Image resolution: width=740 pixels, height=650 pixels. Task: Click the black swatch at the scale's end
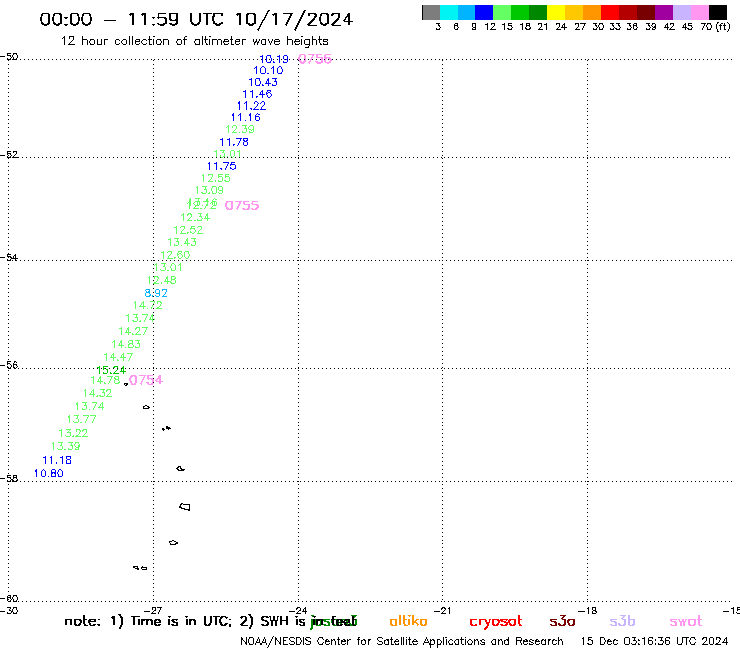tap(717, 12)
